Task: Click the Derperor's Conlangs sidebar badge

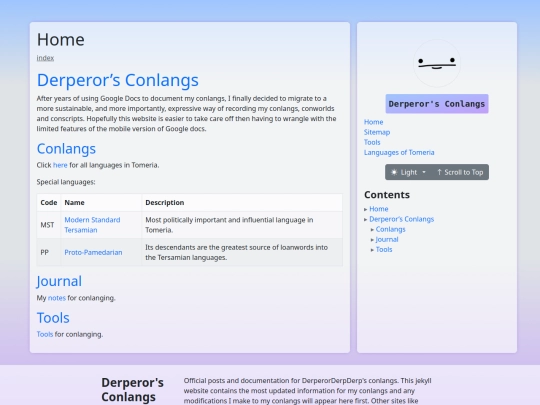Action: [x=437, y=104]
